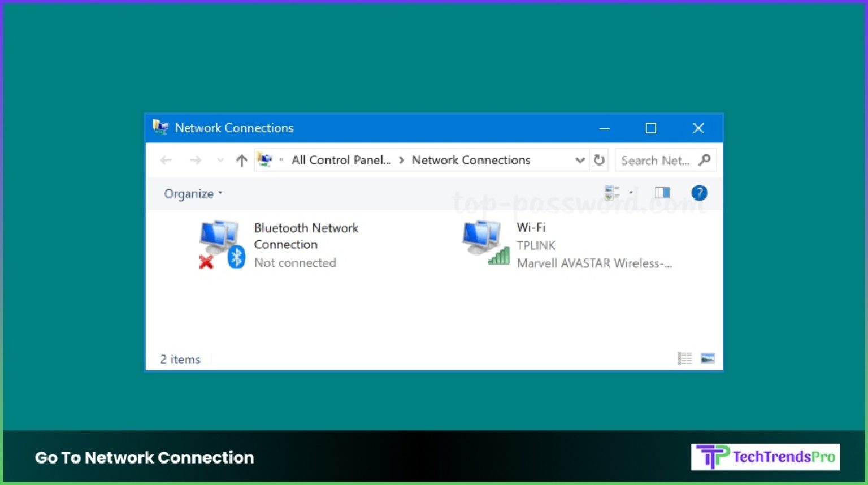Click the Back navigation arrow
Image resolution: width=868 pixels, height=485 pixels.
(x=166, y=161)
